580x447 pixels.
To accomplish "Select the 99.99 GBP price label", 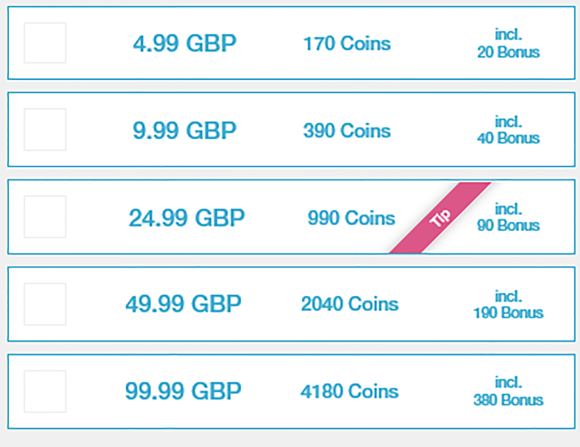I will click(x=183, y=391).
